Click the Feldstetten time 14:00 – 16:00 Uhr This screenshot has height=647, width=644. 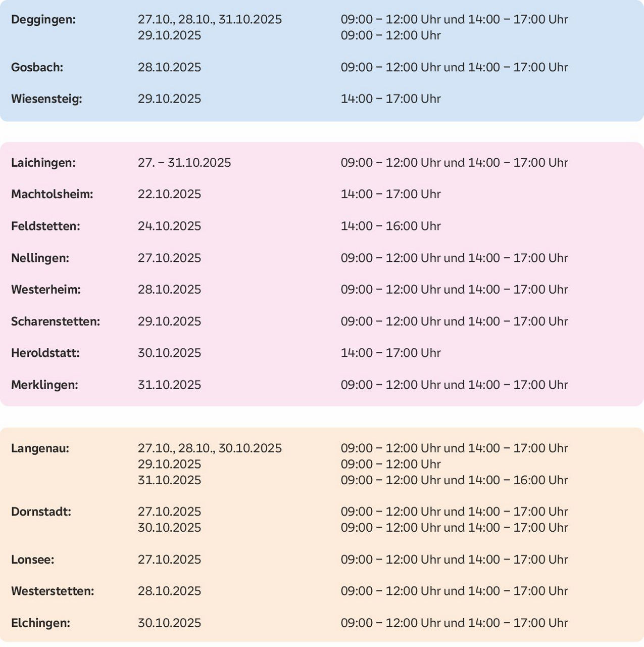(390, 226)
